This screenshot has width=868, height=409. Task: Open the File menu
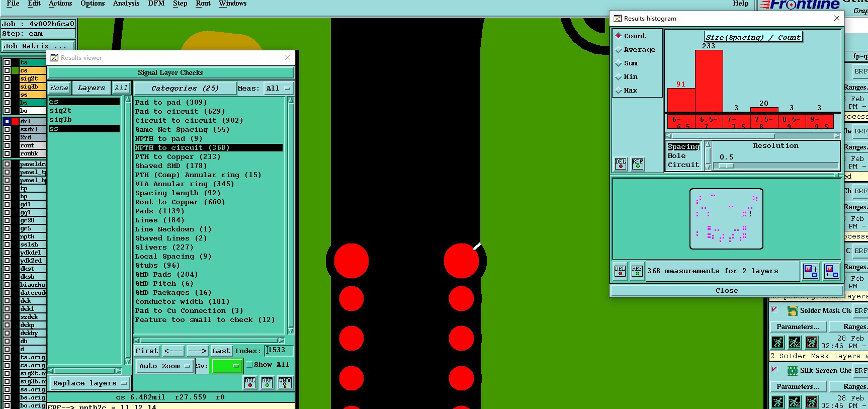tap(13, 4)
